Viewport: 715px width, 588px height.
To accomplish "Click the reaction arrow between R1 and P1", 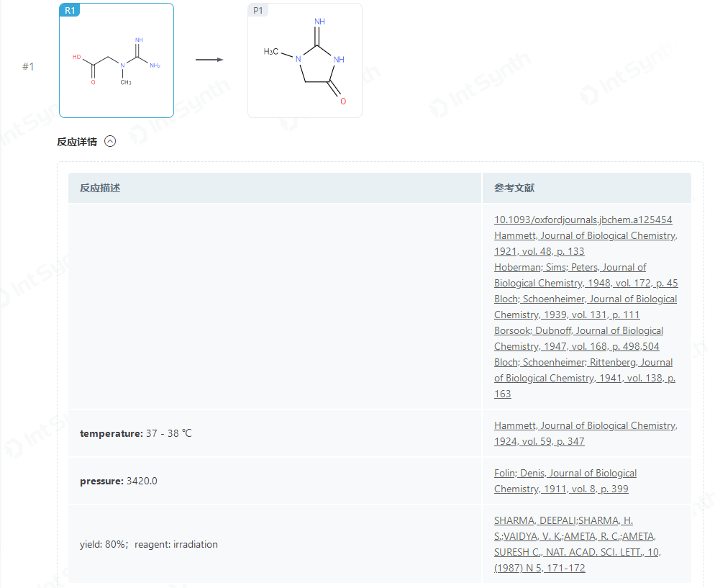I will [x=209, y=60].
